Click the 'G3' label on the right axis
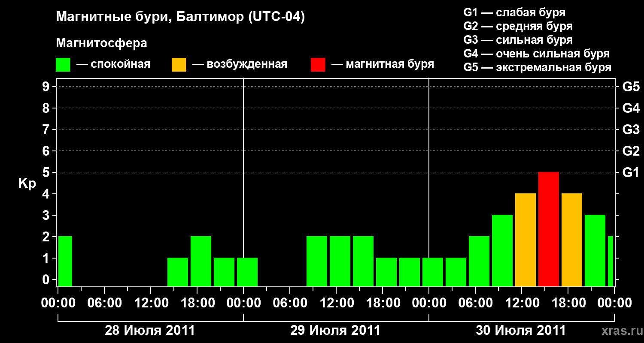Viewport: 644px width, 343px height. [631, 129]
